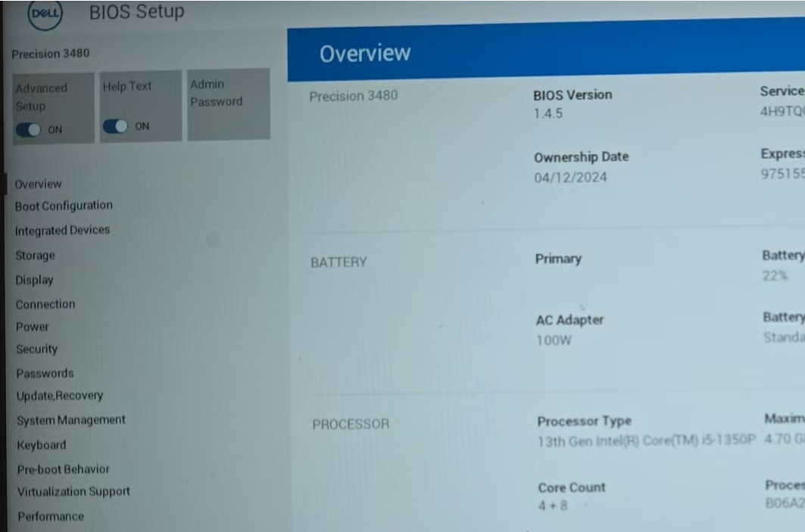
Task: Toggle the Advanced Setup switch
Action: [28, 130]
